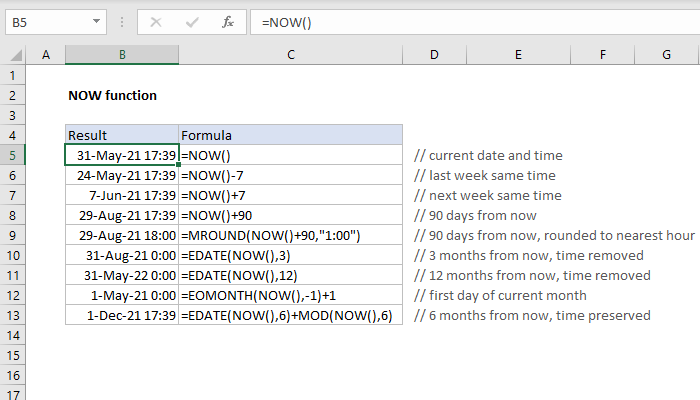Click comment '// 6 months from now, time preserved'

coord(532,315)
